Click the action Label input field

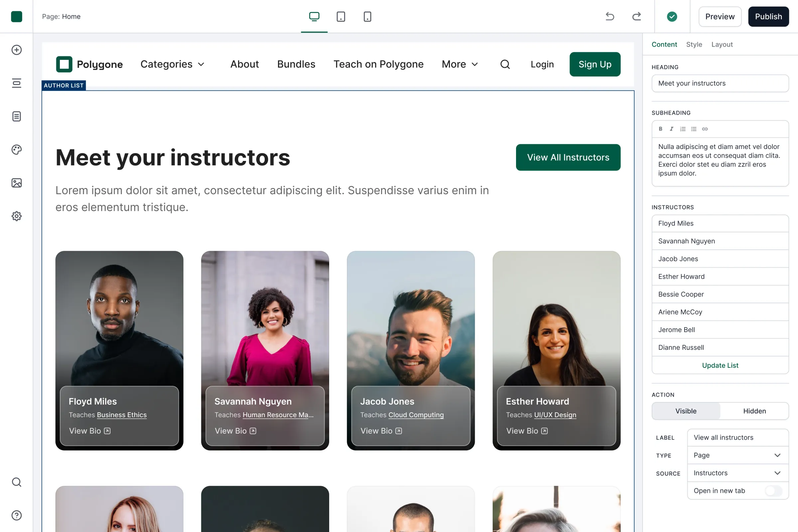[737, 437]
